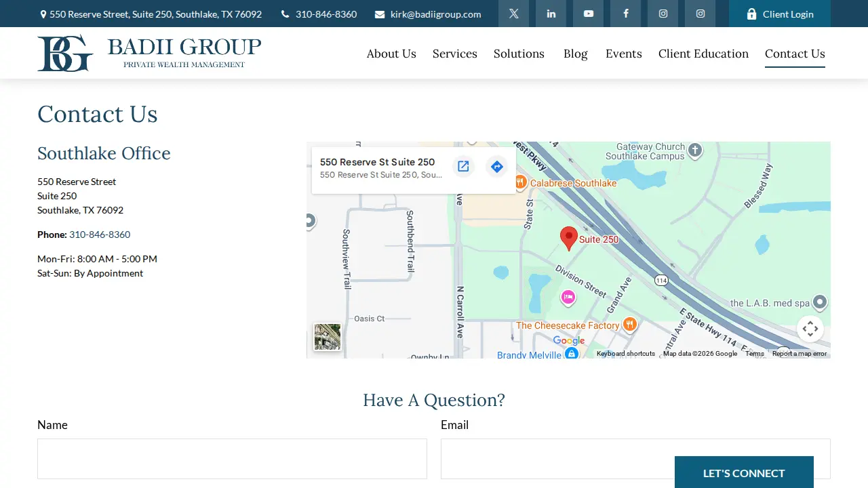Open the Facebook social icon

[x=625, y=14]
